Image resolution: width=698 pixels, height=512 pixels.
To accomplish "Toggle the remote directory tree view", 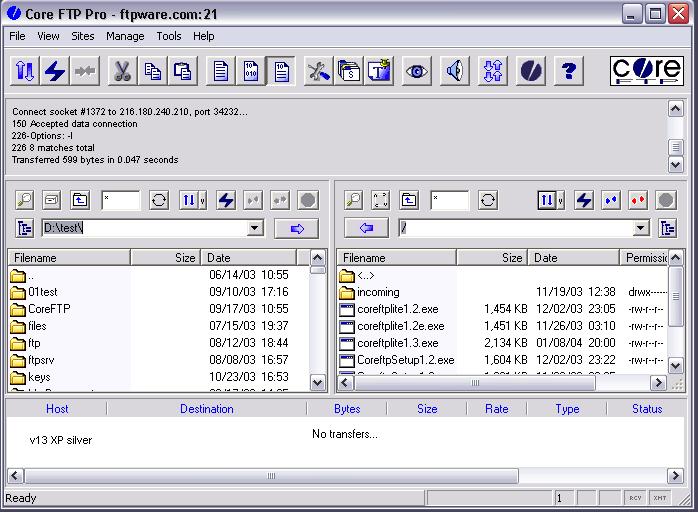I will (x=667, y=228).
